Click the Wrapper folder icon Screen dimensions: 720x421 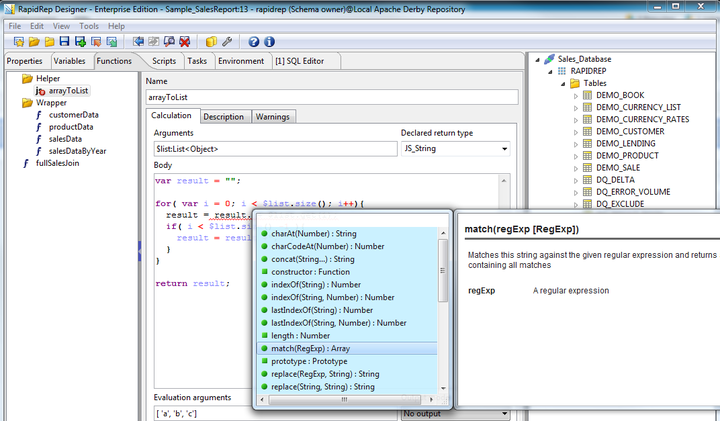[x=27, y=103]
